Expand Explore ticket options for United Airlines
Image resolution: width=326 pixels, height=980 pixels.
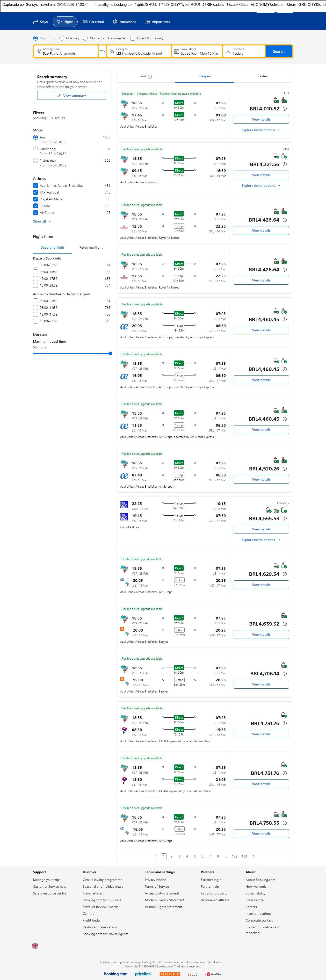(261, 540)
